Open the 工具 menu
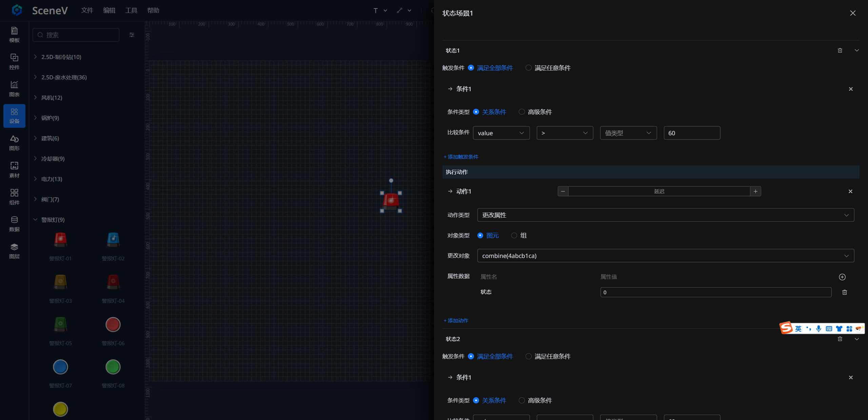 [x=131, y=11]
